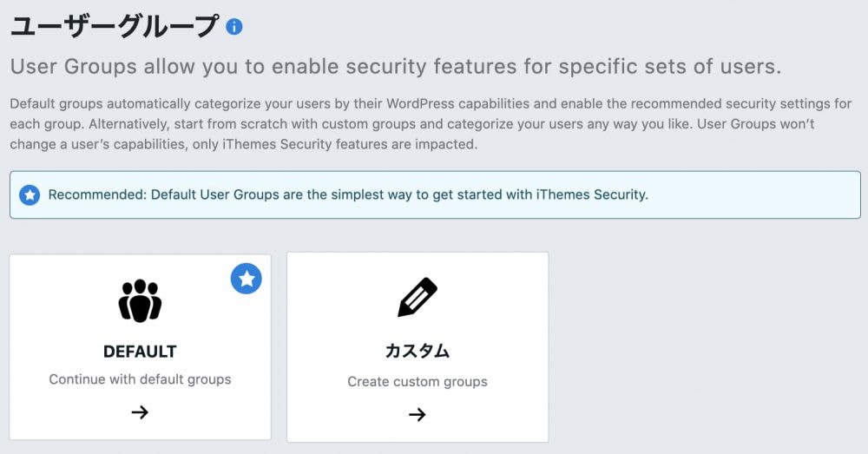Click the ユーザーグループ page heading
This screenshot has width=868, height=454.
click(113, 27)
